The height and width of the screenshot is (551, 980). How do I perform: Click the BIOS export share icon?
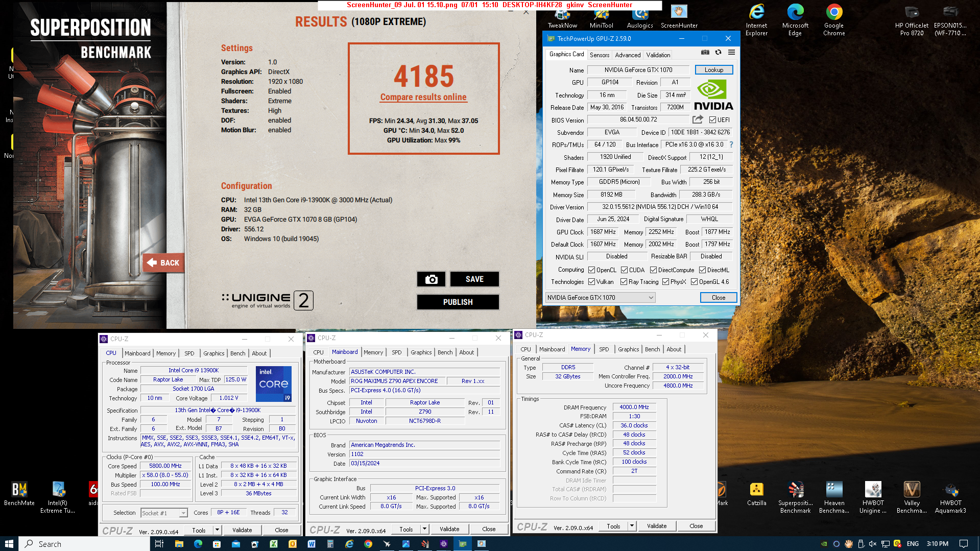(x=698, y=119)
